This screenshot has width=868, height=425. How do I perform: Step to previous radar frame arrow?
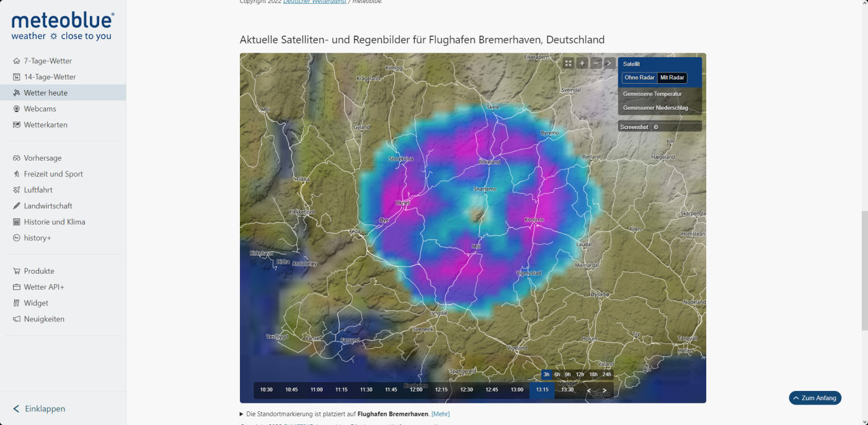[589, 390]
